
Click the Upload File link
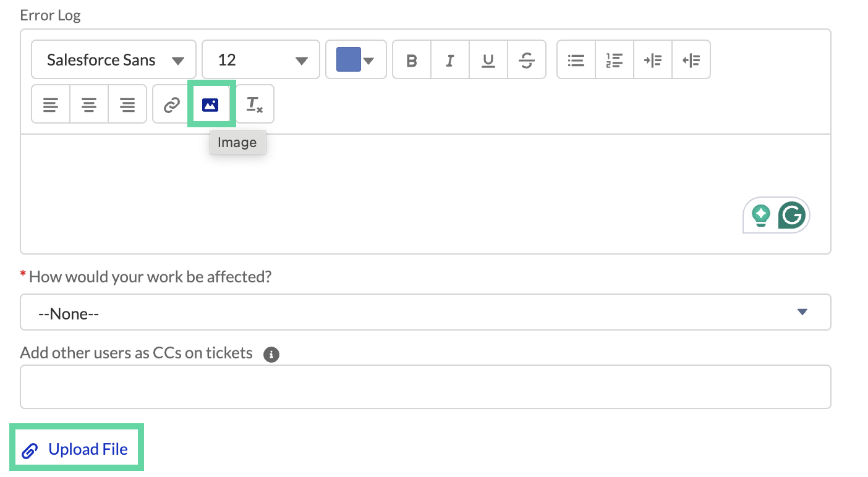point(77,448)
